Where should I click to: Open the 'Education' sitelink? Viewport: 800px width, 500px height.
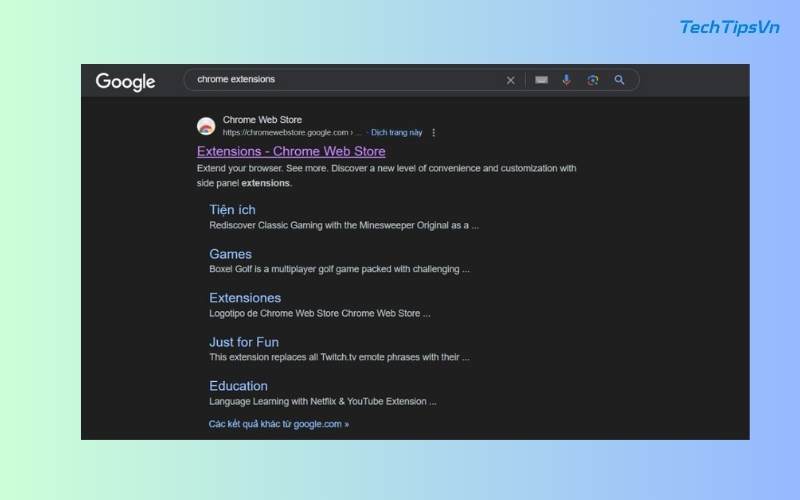click(x=238, y=386)
